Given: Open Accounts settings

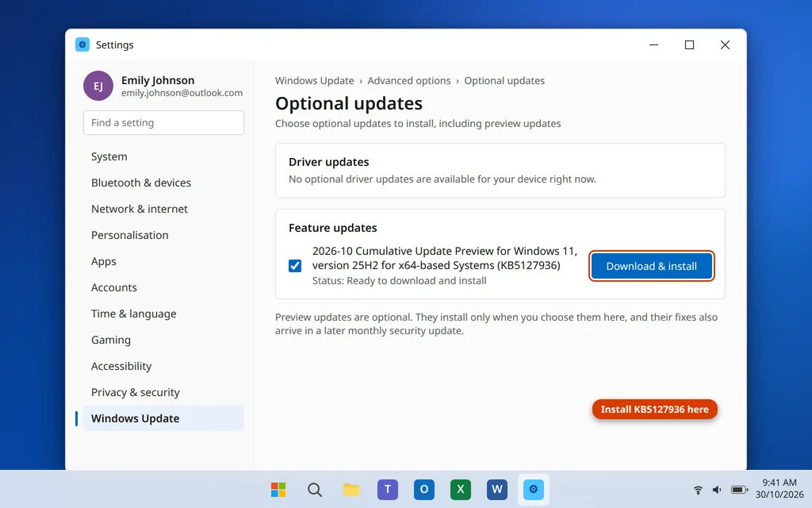Looking at the screenshot, I should pyautogui.click(x=163, y=287).
